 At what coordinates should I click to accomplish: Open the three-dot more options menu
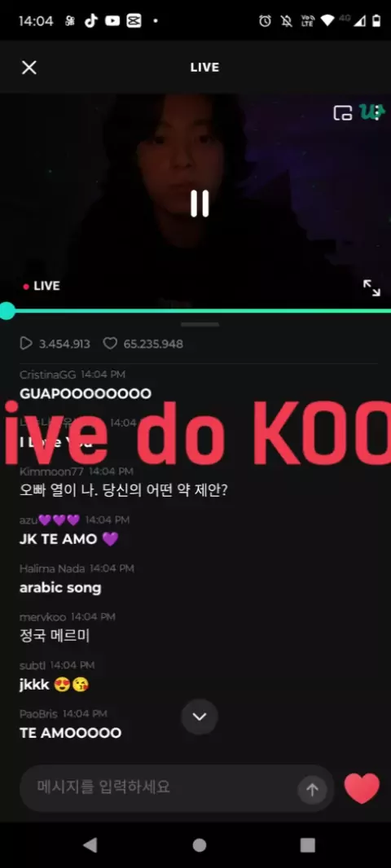(x=376, y=112)
